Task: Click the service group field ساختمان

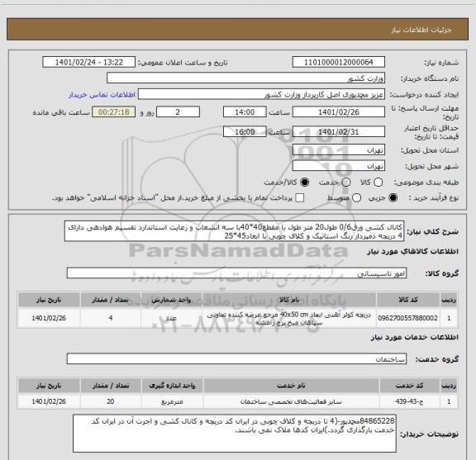Action: [x=236, y=359]
